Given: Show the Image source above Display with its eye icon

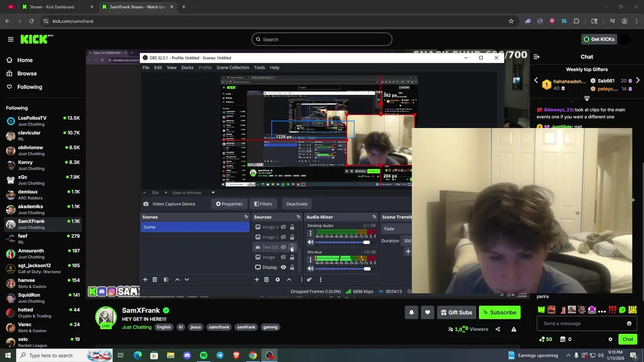Looking at the screenshot, I should coord(283,257).
